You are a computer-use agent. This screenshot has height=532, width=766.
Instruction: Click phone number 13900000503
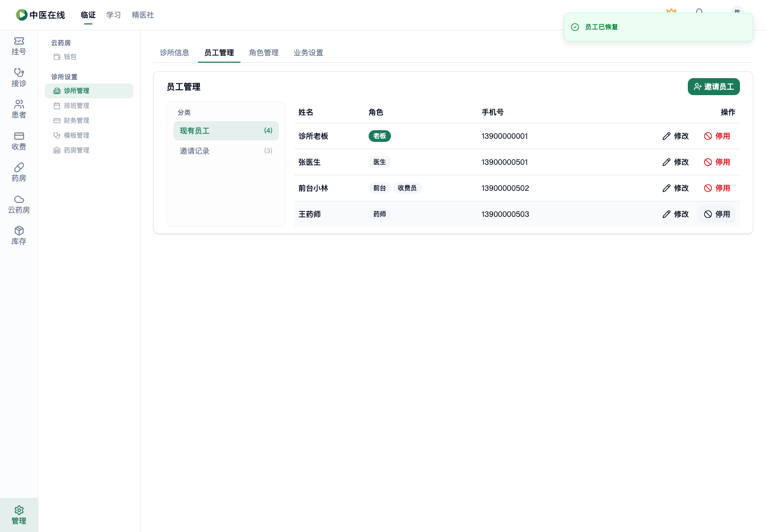[x=505, y=214]
